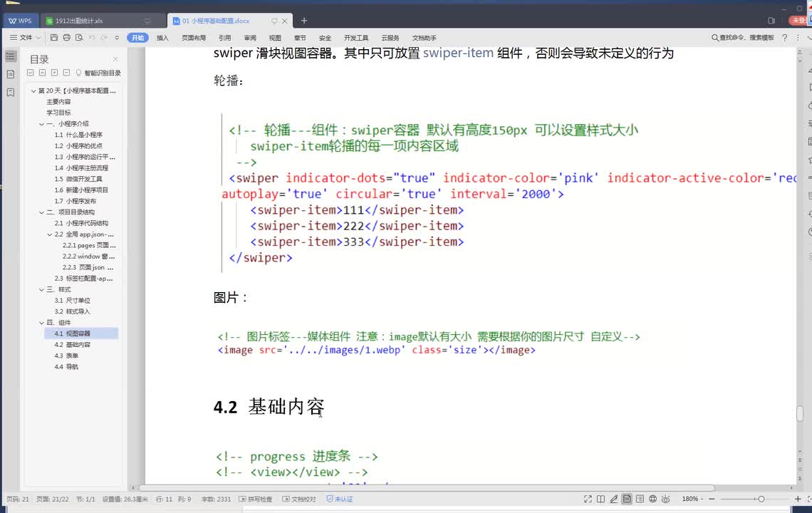Click the help question mark icon
Screen dimensions: 812x513
coord(784,38)
